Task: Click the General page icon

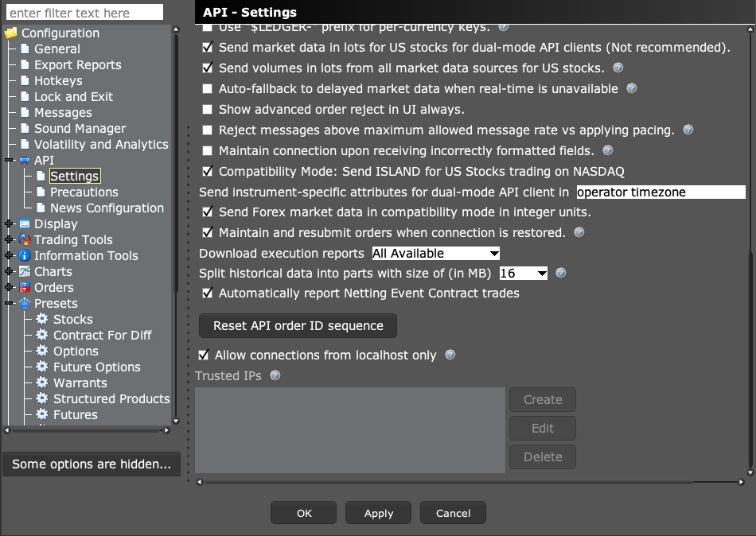Action: click(25, 49)
